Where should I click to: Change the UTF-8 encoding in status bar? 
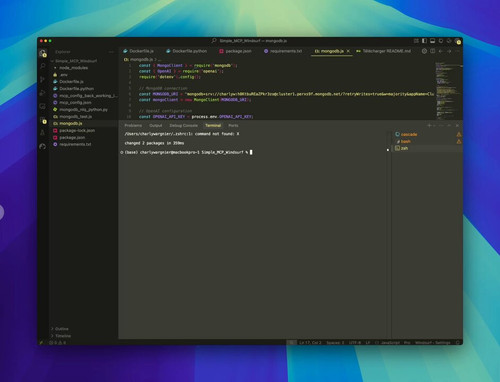click(355, 342)
